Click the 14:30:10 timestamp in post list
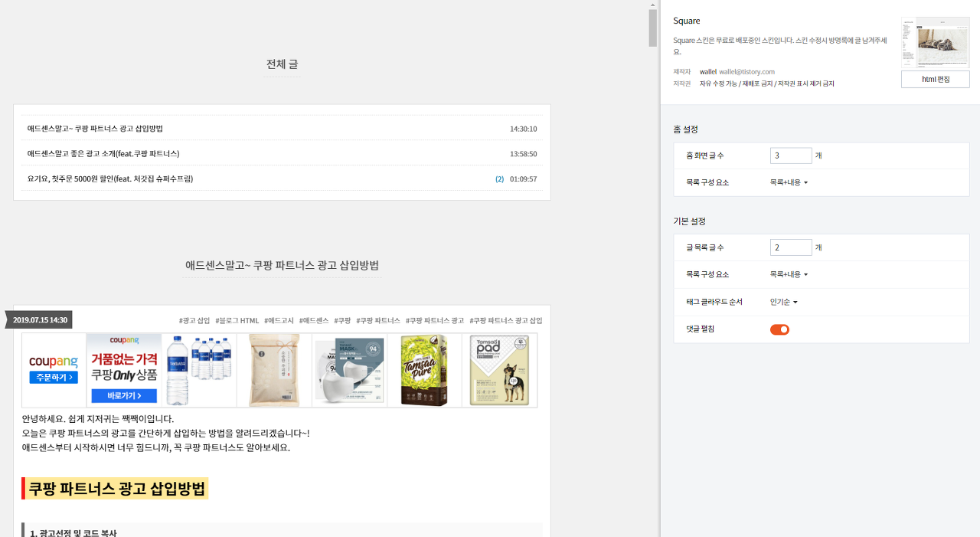 523,129
